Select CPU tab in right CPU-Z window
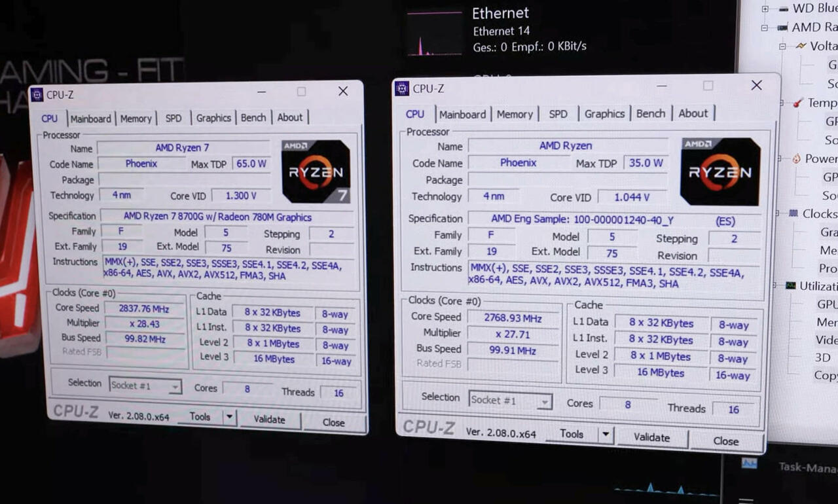The image size is (838, 504). click(415, 114)
